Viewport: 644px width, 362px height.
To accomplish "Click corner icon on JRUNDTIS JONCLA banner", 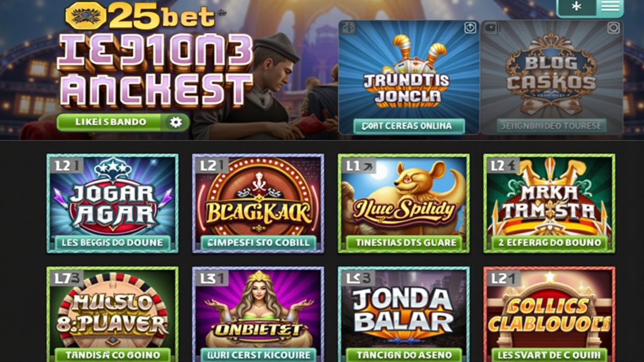I will tap(470, 28).
